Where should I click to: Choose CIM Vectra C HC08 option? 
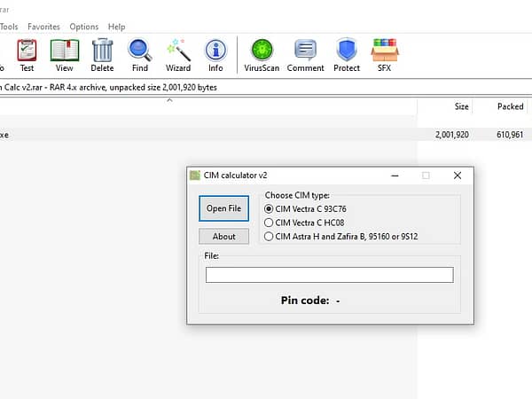[269, 223]
